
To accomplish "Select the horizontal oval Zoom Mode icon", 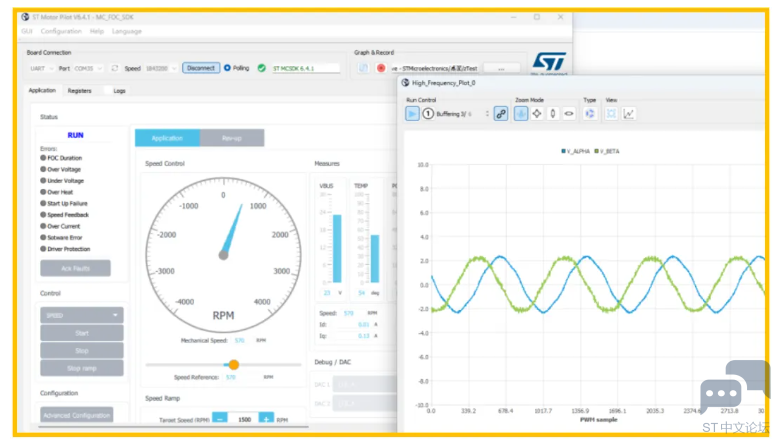I will (569, 114).
